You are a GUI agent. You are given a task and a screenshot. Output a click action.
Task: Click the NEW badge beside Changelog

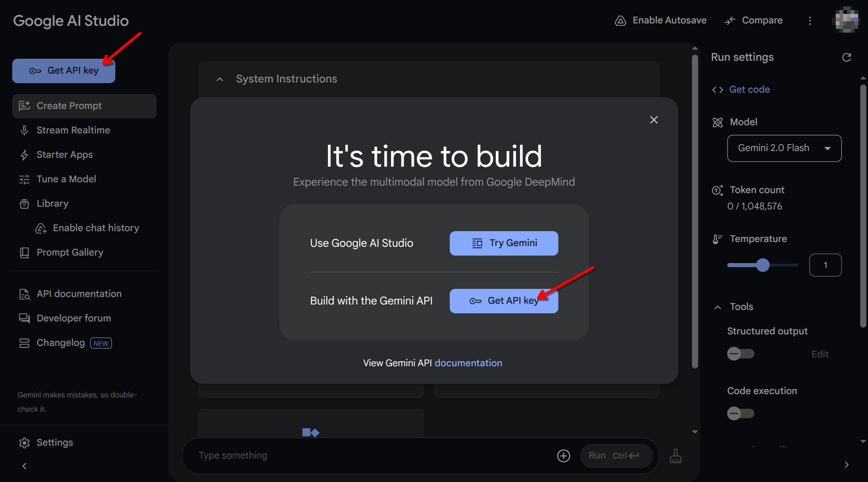[x=101, y=343]
